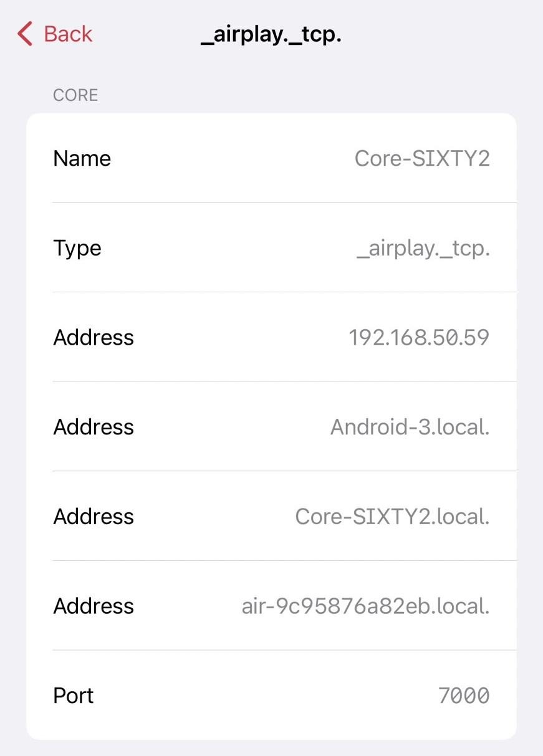The height and width of the screenshot is (756, 543).
Task: Select the Address label beside Core-SIXTY2.local.
Action: click(94, 516)
